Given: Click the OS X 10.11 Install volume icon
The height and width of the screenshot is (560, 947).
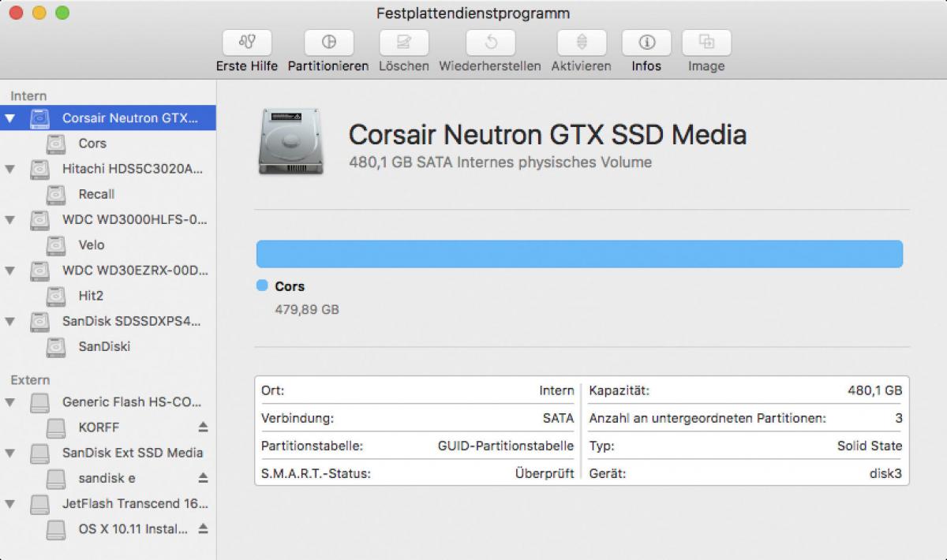Looking at the screenshot, I should pos(55,528).
